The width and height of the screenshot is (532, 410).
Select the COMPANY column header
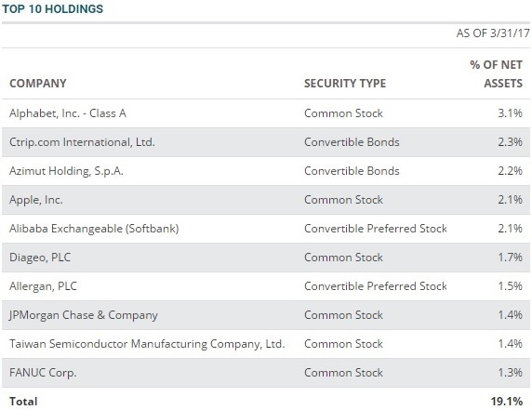click(38, 84)
